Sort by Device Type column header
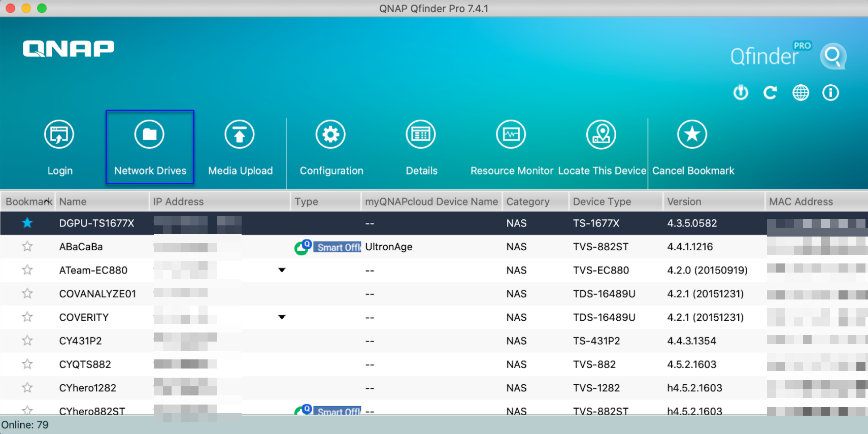The width and height of the screenshot is (868, 434). [616, 202]
